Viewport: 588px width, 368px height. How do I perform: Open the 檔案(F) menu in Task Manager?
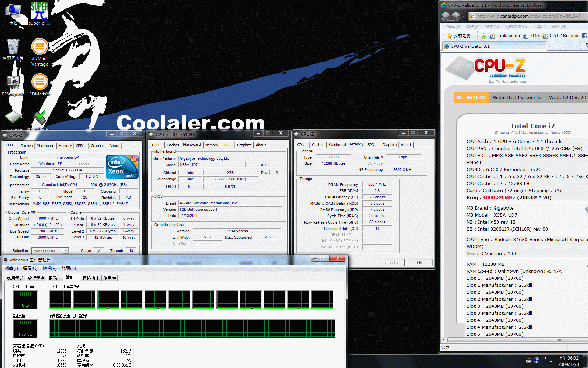coord(12,268)
